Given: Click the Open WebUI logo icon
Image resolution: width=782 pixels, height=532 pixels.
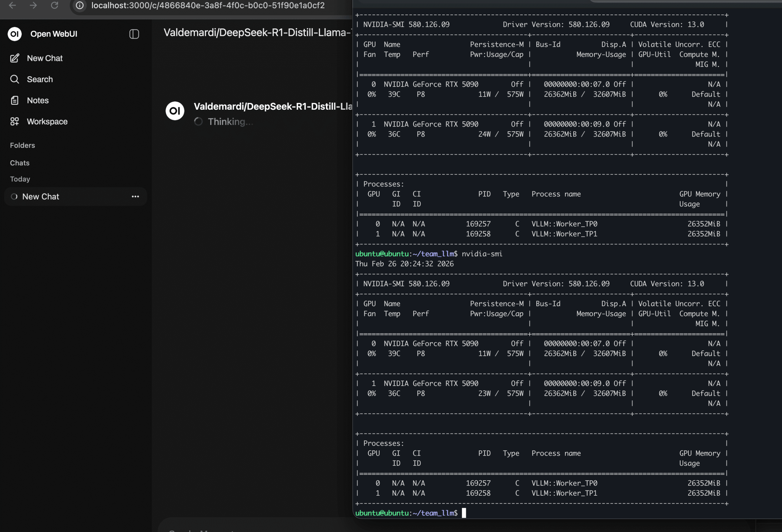Looking at the screenshot, I should tap(15, 34).
